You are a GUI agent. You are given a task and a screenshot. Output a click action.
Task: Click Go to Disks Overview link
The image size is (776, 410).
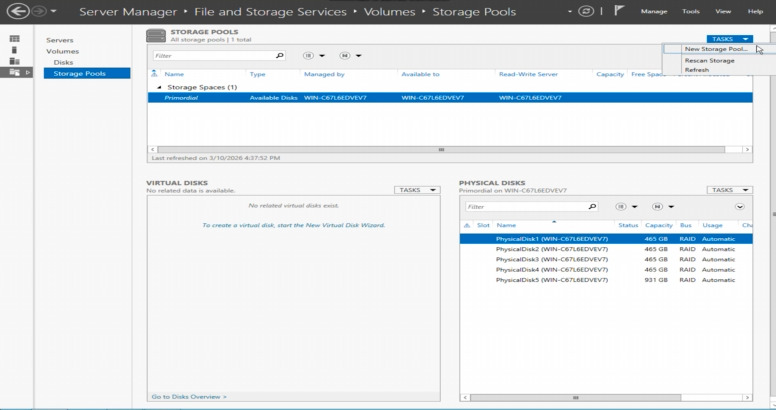point(189,397)
